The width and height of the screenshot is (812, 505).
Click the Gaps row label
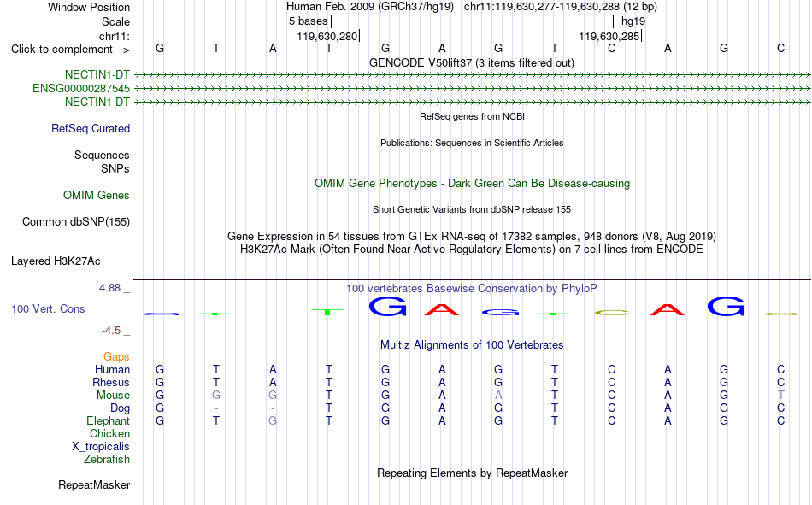pos(116,356)
